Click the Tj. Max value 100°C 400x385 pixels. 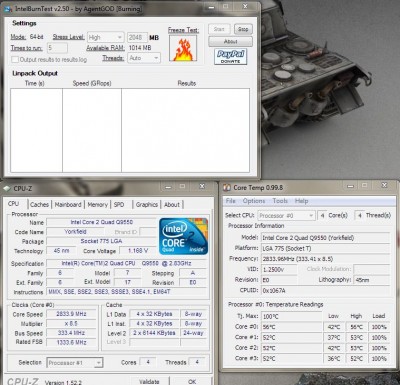(291, 316)
